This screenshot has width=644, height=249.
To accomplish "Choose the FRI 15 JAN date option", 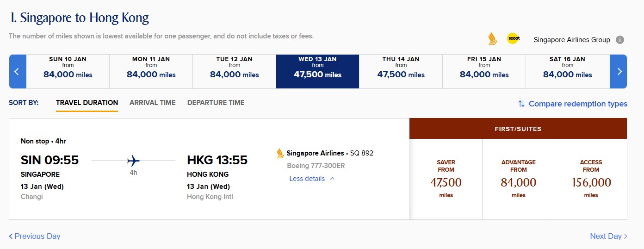I will (x=484, y=71).
